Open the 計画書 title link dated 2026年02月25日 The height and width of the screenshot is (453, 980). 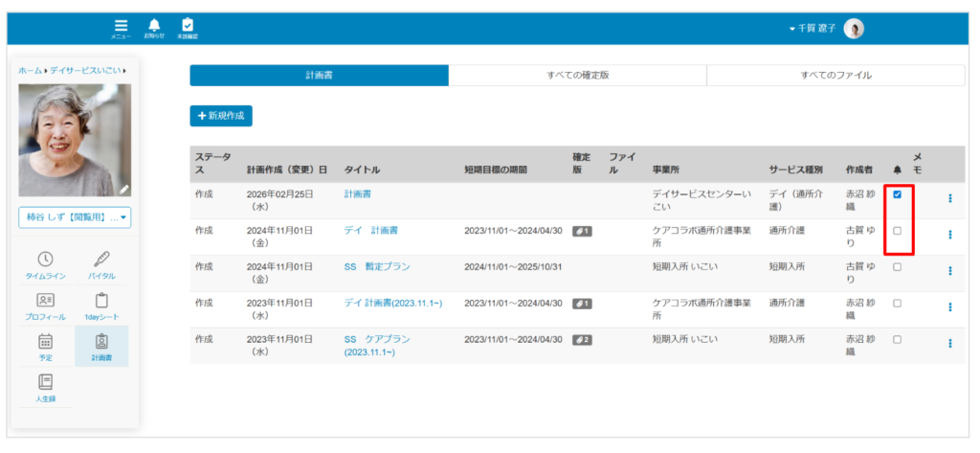pyautogui.click(x=358, y=194)
